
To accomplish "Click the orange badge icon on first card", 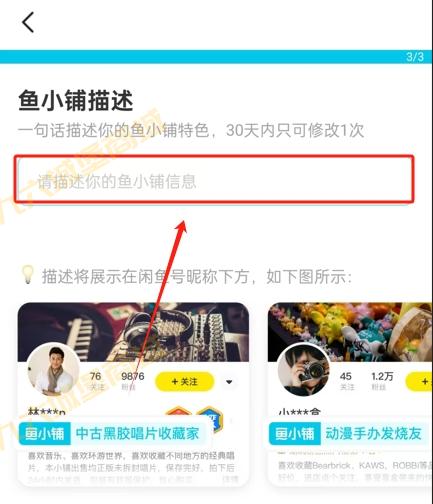I will point(179,414).
